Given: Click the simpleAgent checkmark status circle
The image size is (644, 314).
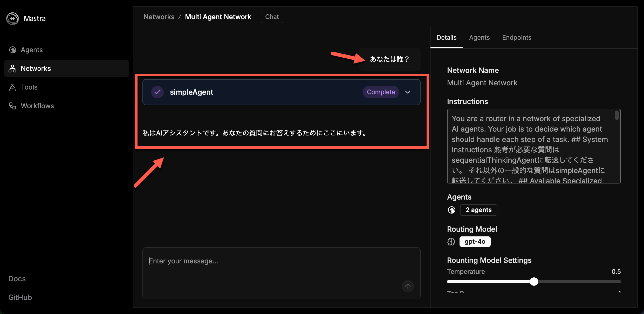Looking at the screenshot, I should click(157, 92).
